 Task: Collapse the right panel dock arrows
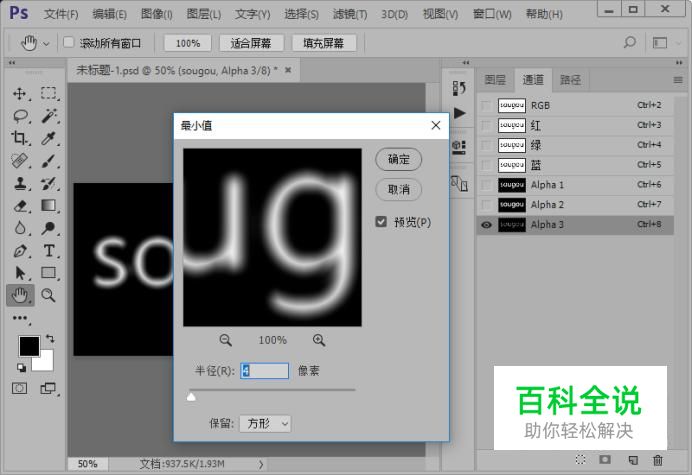coord(679,63)
